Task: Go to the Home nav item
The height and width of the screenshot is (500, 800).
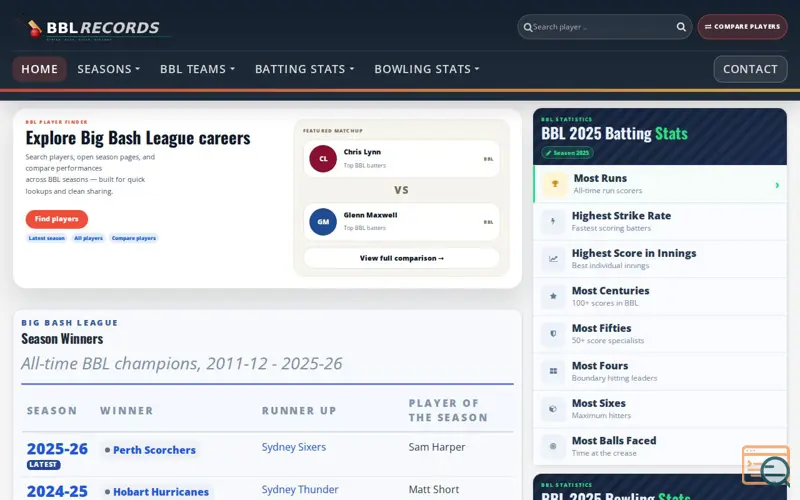Action: (x=39, y=69)
